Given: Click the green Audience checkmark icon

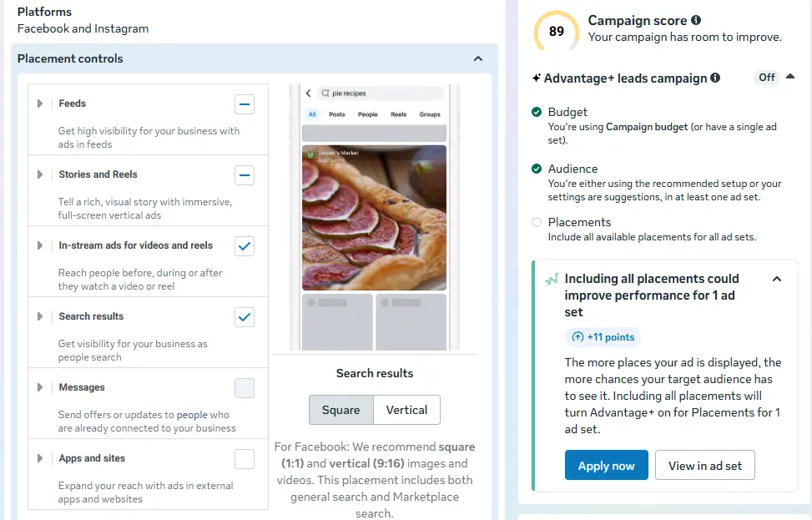Looking at the screenshot, I should pyautogui.click(x=537, y=169).
